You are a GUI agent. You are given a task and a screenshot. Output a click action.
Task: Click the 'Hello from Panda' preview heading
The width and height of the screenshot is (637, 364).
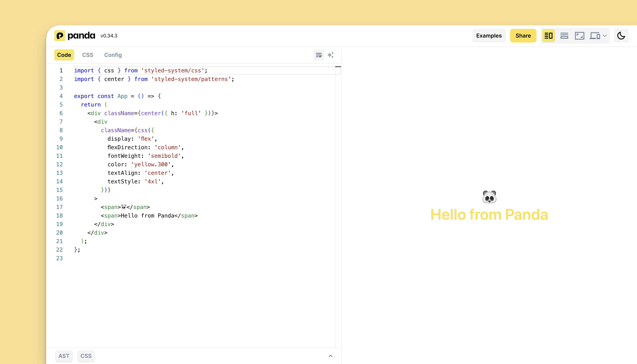(489, 215)
